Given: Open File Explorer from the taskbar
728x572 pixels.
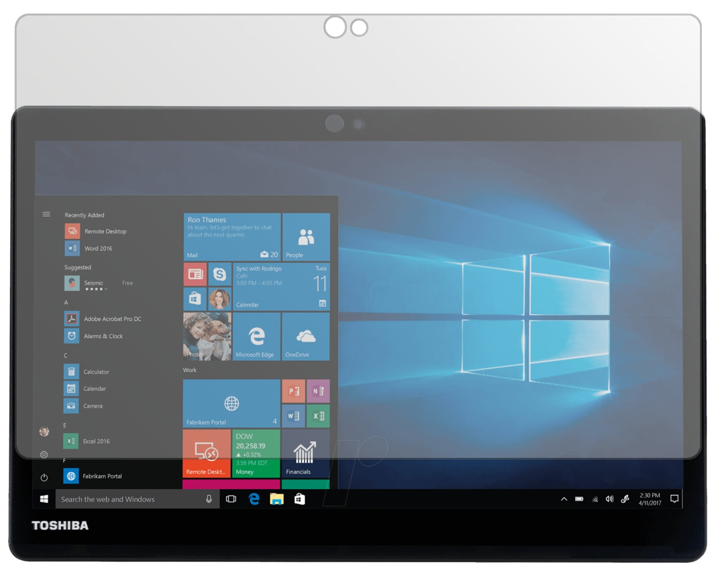Looking at the screenshot, I should (277, 499).
